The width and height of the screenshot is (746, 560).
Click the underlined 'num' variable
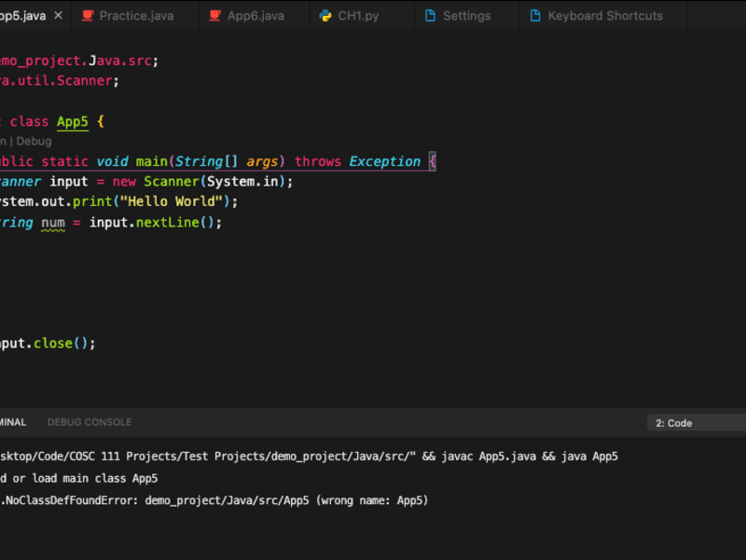(x=53, y=223)
